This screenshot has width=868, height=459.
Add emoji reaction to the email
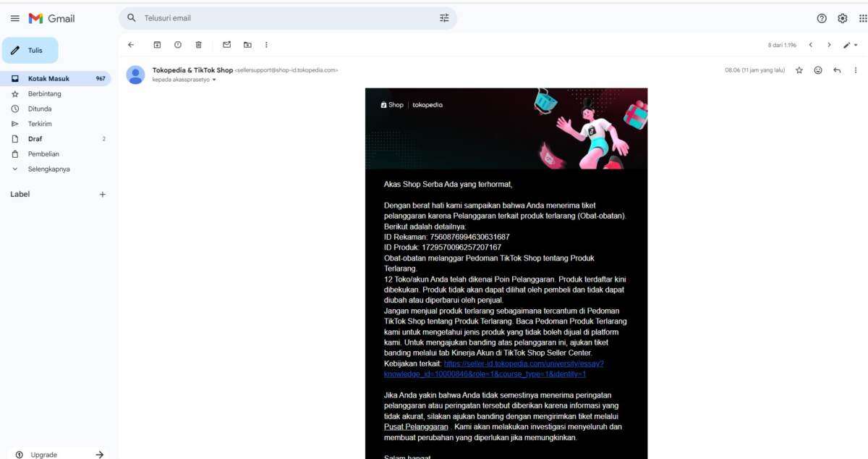click(818, 70)
